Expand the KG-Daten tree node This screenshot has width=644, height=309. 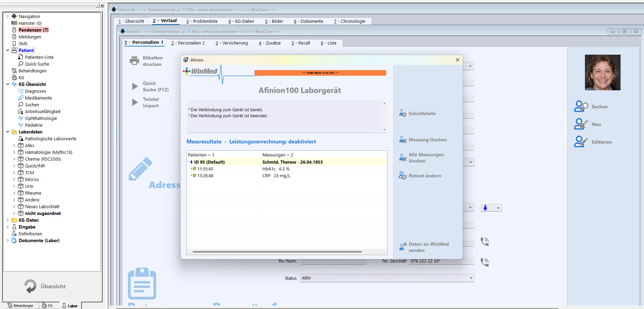pos(7,220)
